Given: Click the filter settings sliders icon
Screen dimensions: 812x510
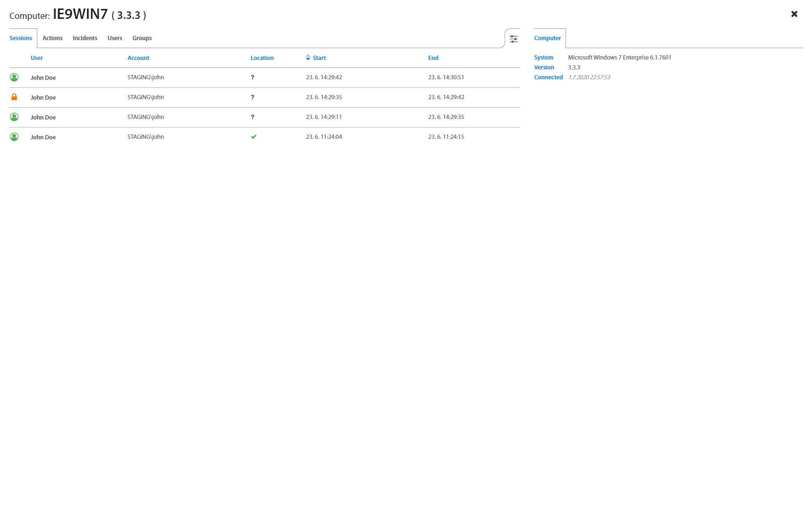Looking at the screenshot, I should (x=513, y=39).
